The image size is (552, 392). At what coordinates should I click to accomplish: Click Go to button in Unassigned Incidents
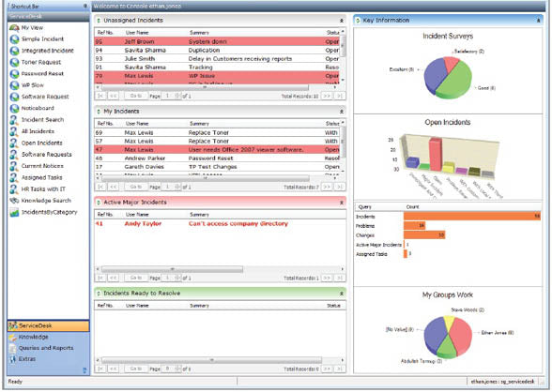pyautogui.click(x=136, y=96)
